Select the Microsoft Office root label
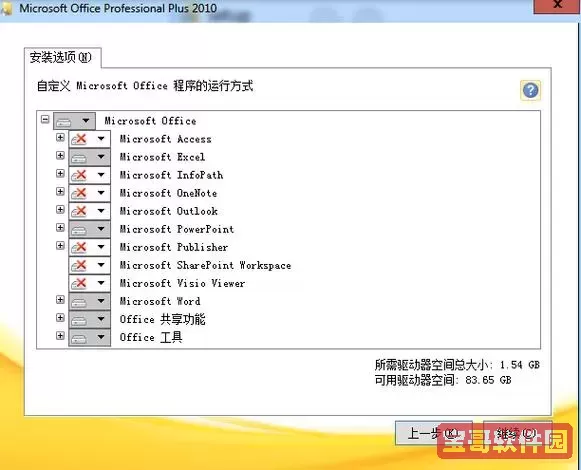Viewport: 581px width, 470px height. (x=150, y=121)
